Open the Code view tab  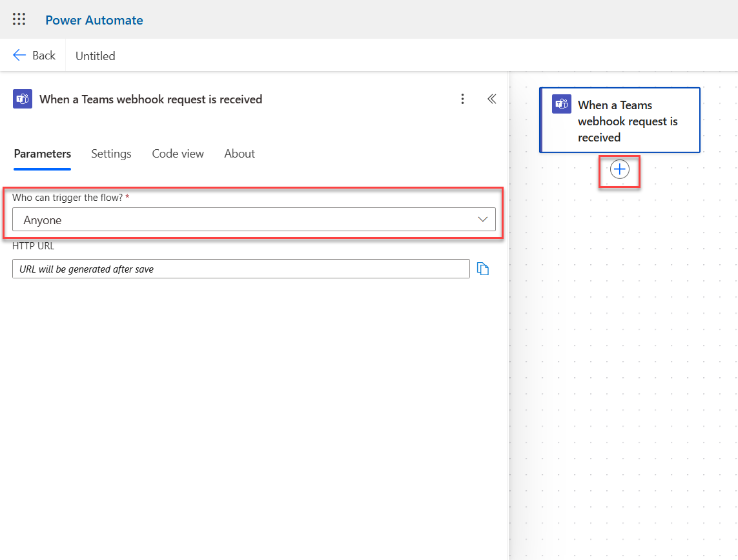[178, 154]
